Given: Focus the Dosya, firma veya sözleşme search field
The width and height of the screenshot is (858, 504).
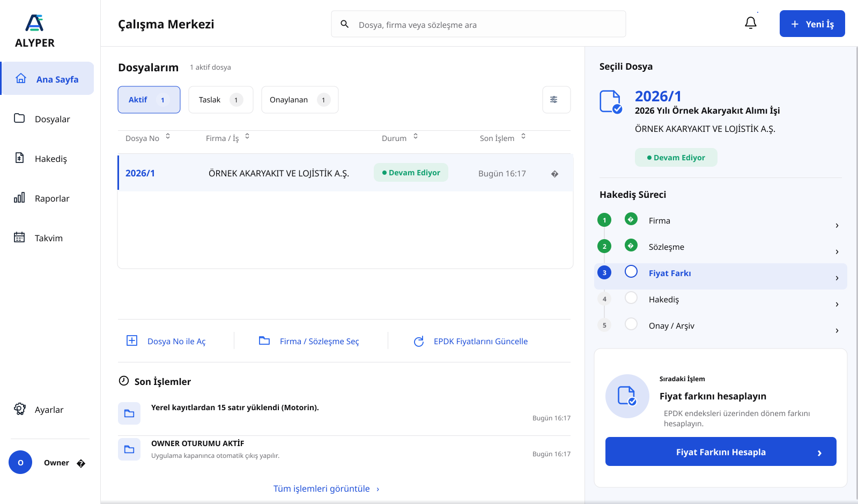Looking at the screenshot, I should point(478,24).
